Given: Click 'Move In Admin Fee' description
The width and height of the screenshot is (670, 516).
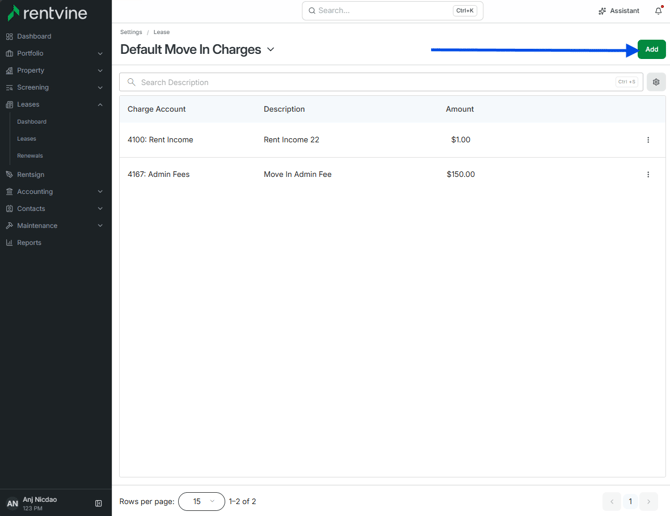Looking at the screenshot, I should 297,174.
